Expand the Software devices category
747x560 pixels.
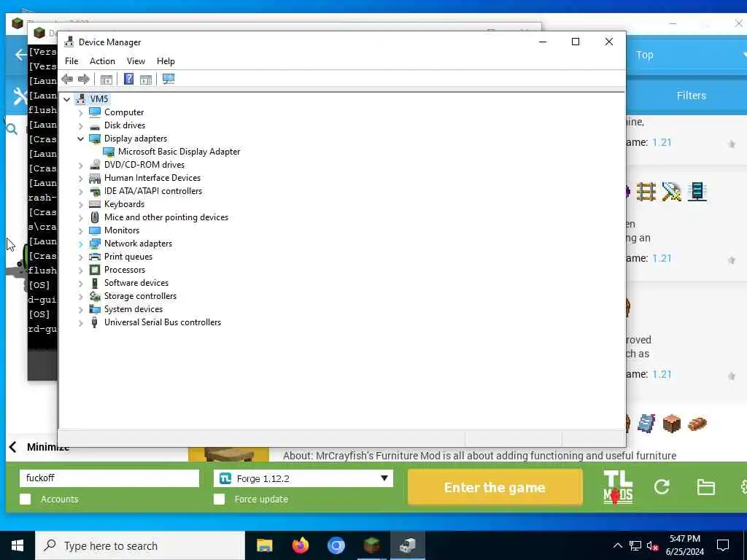(x=80, y=284)
